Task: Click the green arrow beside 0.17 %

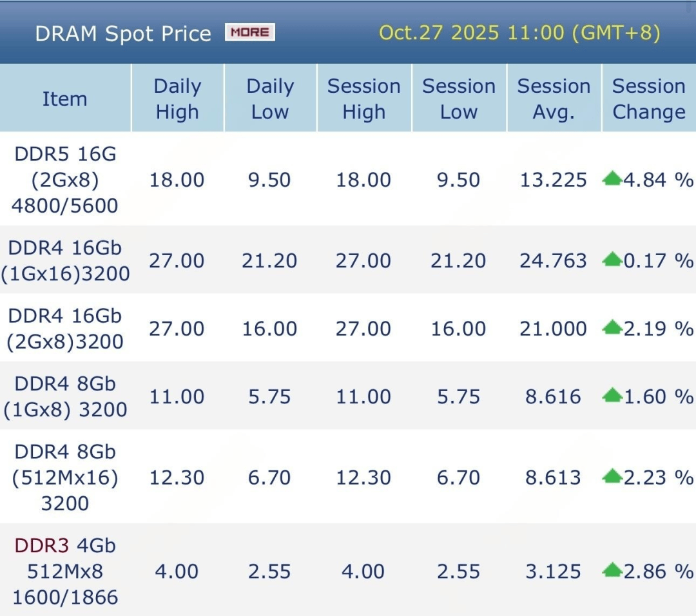Action: pyautogui.click(x=612, y=260)
